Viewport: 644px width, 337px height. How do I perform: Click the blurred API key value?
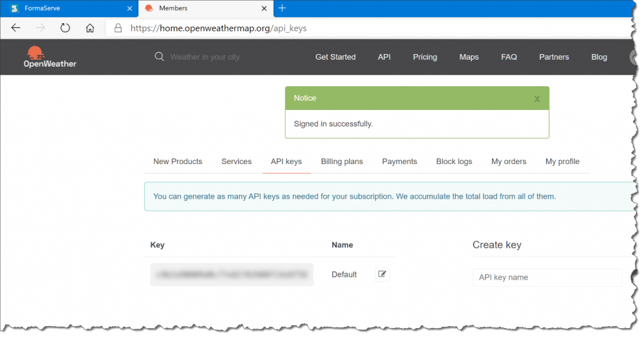click(231, 275)
